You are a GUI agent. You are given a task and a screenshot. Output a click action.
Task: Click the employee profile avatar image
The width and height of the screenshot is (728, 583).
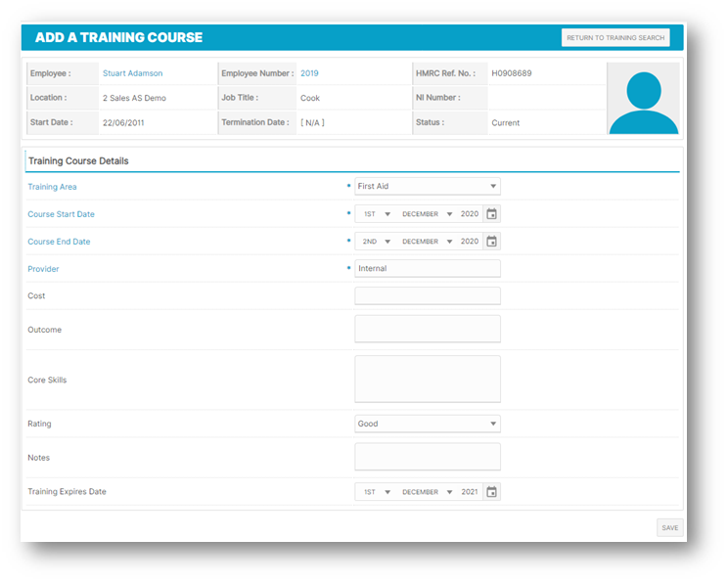point(644,99)
